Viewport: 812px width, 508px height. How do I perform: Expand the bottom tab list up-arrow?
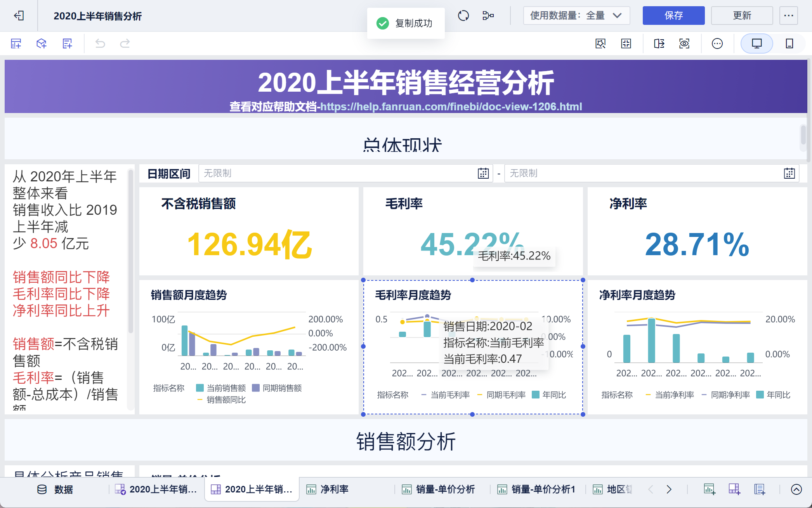coord(796,489)
